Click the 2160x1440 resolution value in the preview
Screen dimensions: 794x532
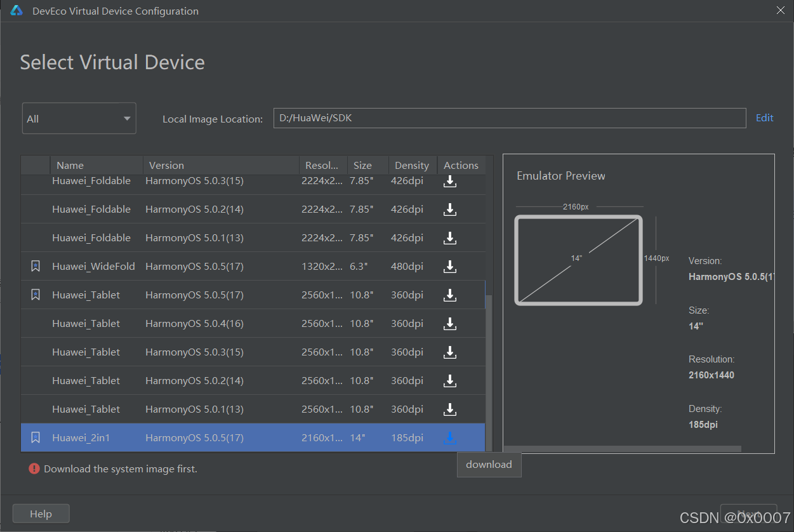pos(711,375)
